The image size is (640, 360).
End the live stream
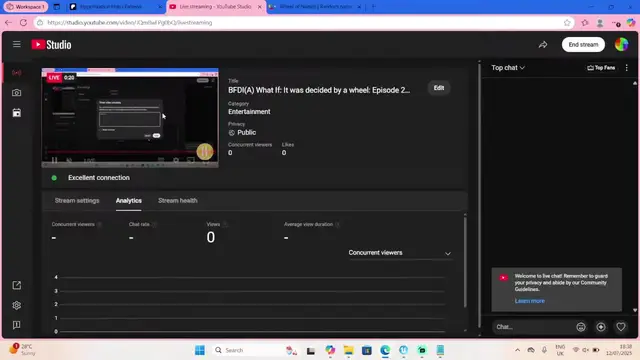coord(583,44)
